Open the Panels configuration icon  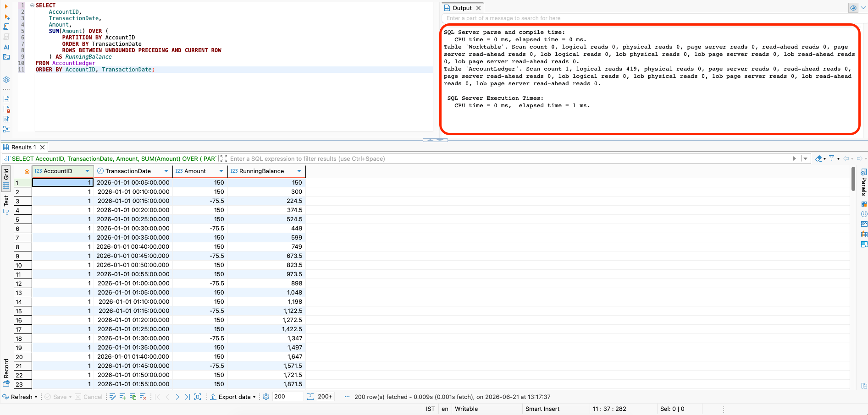tap(864, 172)
